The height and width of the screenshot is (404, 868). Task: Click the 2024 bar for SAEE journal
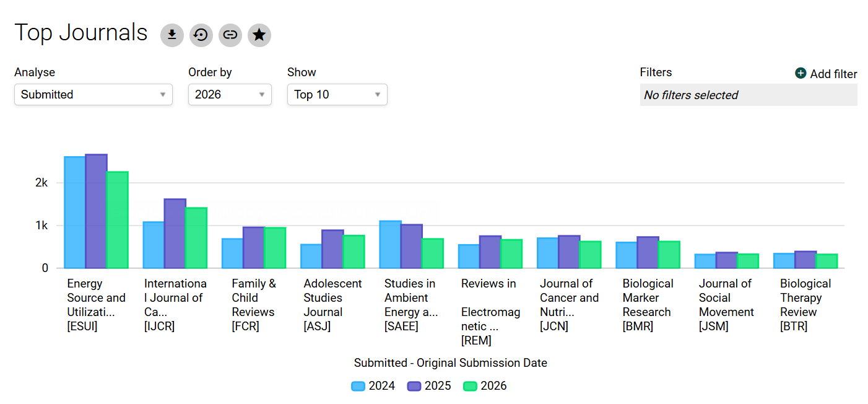coord(390,245)
